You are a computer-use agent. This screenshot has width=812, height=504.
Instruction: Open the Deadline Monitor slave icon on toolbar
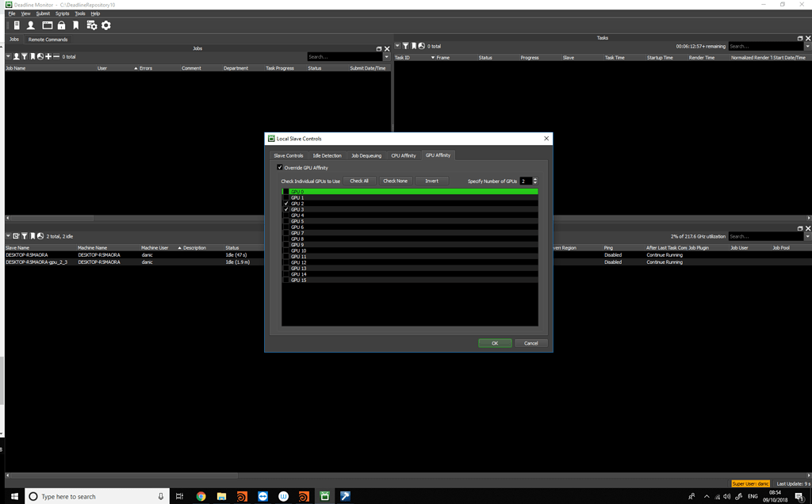click(x=16, y=25)
